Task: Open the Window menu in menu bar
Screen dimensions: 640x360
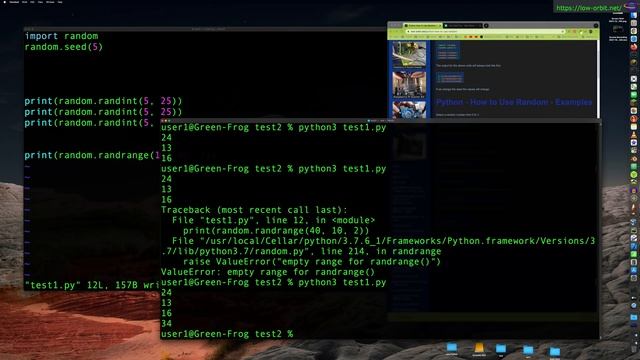Action: pos(50,2)
